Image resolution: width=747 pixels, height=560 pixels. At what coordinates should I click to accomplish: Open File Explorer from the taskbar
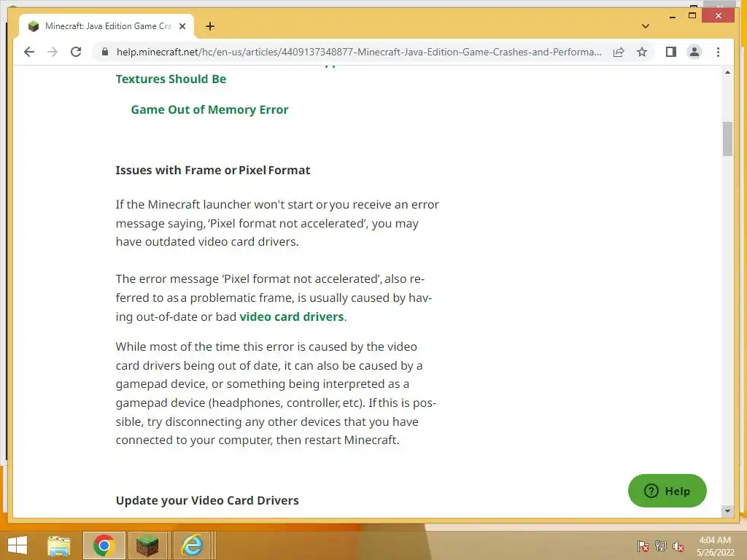59,545
